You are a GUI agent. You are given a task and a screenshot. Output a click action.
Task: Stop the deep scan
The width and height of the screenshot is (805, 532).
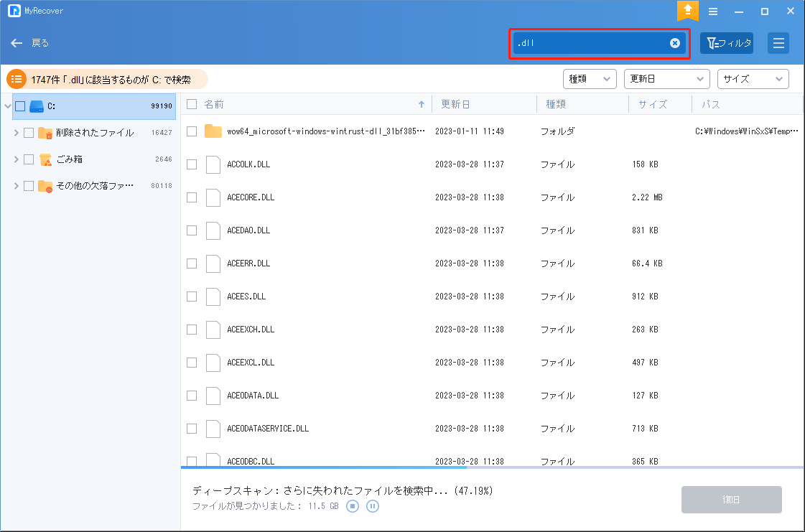click(353, 506)
